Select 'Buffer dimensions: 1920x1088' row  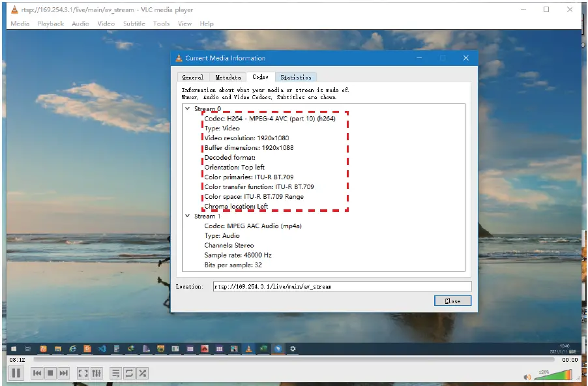click(x=248, y=148)
